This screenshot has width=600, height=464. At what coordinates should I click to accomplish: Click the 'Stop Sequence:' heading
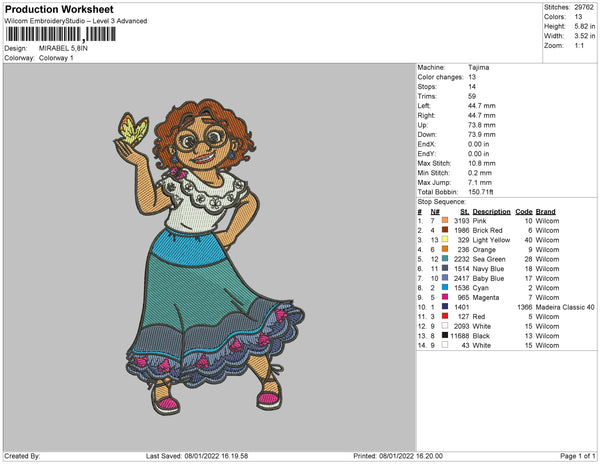pos(441,202)
